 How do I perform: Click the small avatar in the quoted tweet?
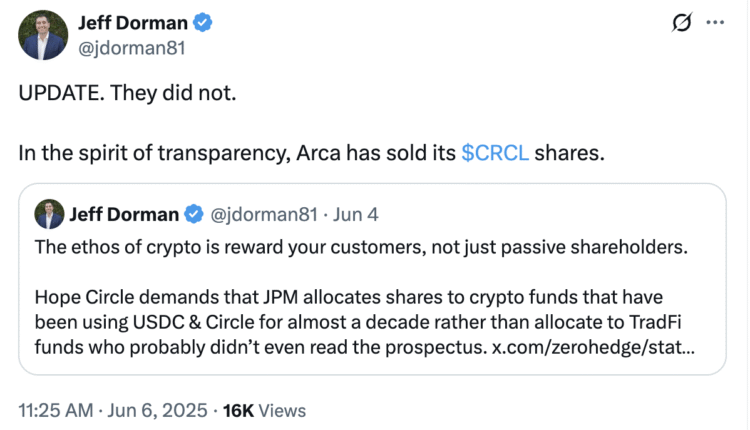tap(50, 213)
